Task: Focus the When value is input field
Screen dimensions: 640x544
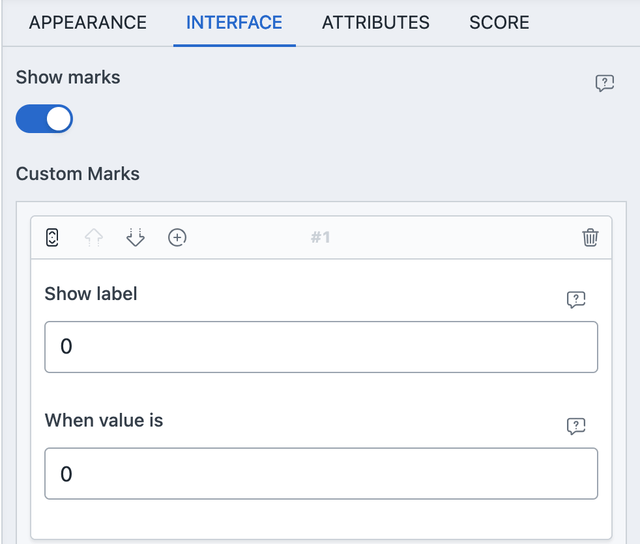Action: [x=321, y=473]
